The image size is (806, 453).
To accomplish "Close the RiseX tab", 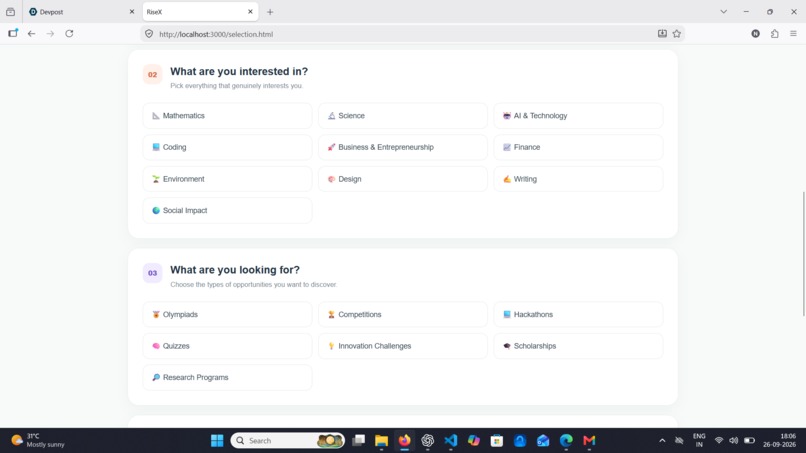I will (250, 12).
